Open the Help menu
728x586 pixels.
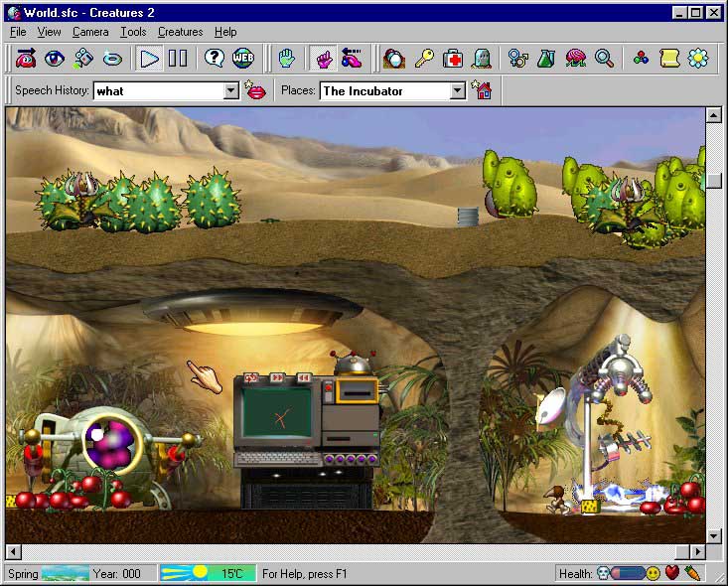click(225, 32)
